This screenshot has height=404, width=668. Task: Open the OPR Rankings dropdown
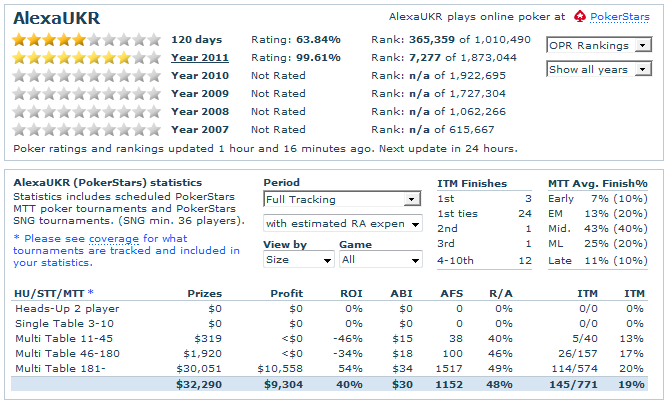(x=600, y=45)
